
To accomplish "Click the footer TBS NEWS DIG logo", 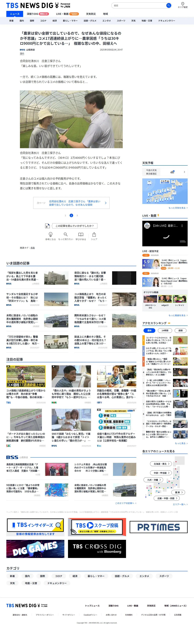I will [x=27, y=605].
